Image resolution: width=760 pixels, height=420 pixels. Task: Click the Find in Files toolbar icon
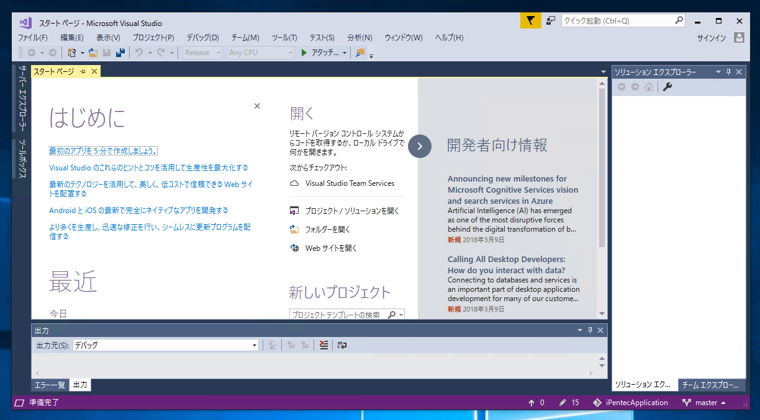point(360,52)
